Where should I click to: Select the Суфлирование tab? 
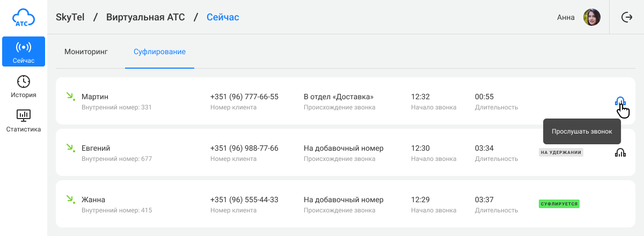coord(159,52)
